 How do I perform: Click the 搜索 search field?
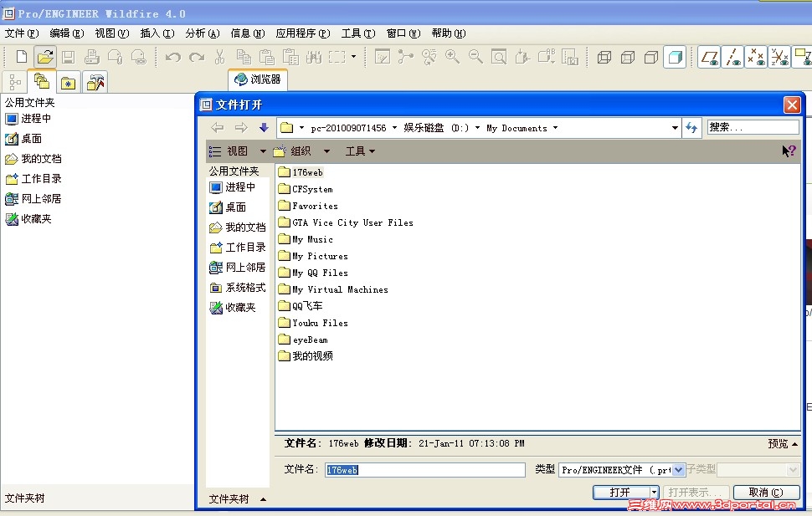753,127
